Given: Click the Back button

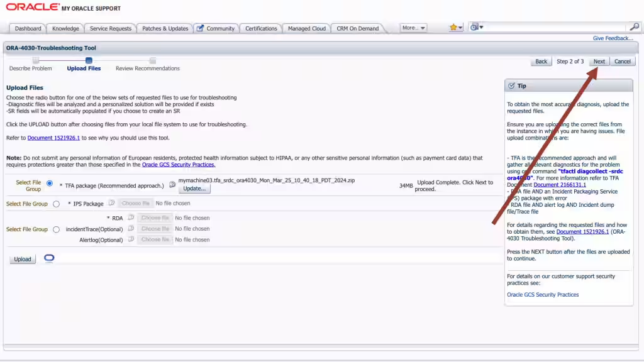Looking at the screenshot, I should (x=541, y=61).
